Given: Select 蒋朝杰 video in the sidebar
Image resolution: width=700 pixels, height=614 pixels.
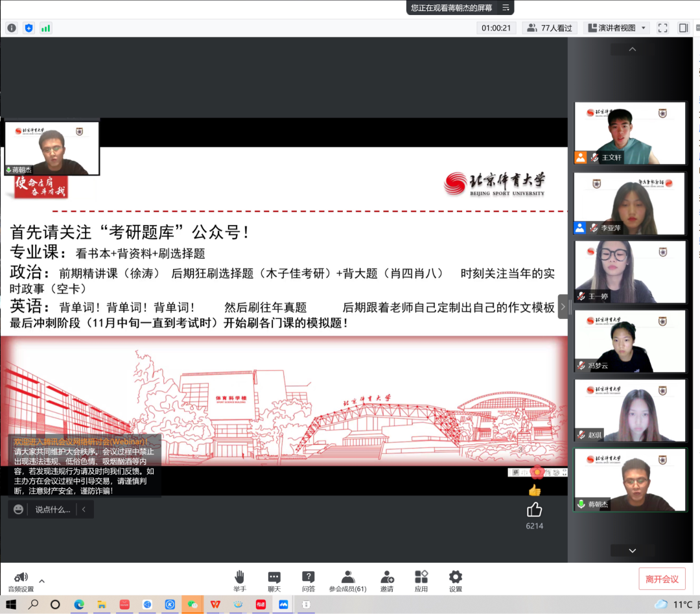Looking at the screenshot, I should 630,480.
